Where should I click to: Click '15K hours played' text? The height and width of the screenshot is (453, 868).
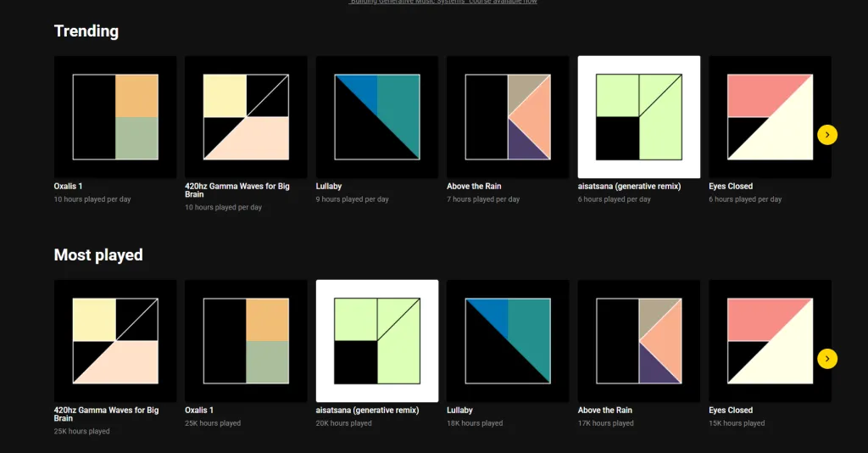point(737,423)
